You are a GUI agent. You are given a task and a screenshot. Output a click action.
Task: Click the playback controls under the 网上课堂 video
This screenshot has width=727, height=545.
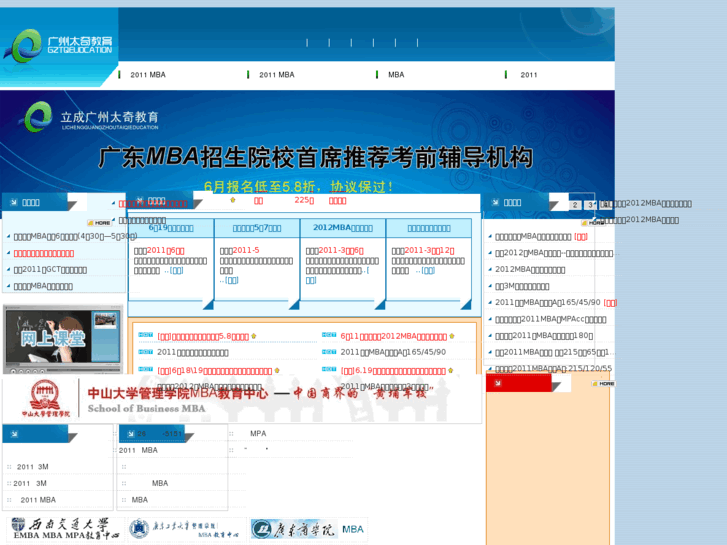pyautogui.click(x=29, y=371)
